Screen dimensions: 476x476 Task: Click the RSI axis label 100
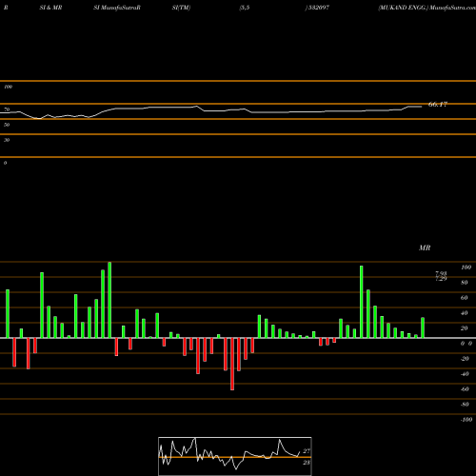8,87
